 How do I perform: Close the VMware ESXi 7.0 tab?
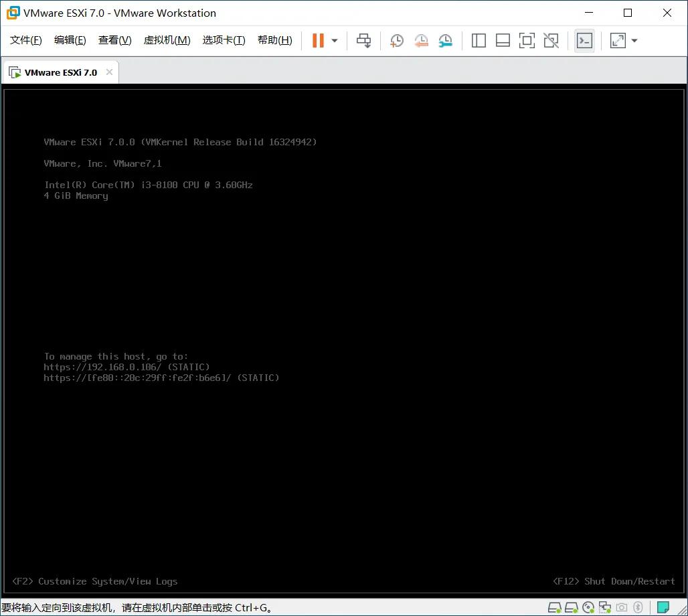pyautogui.click(x=109, y=72)
